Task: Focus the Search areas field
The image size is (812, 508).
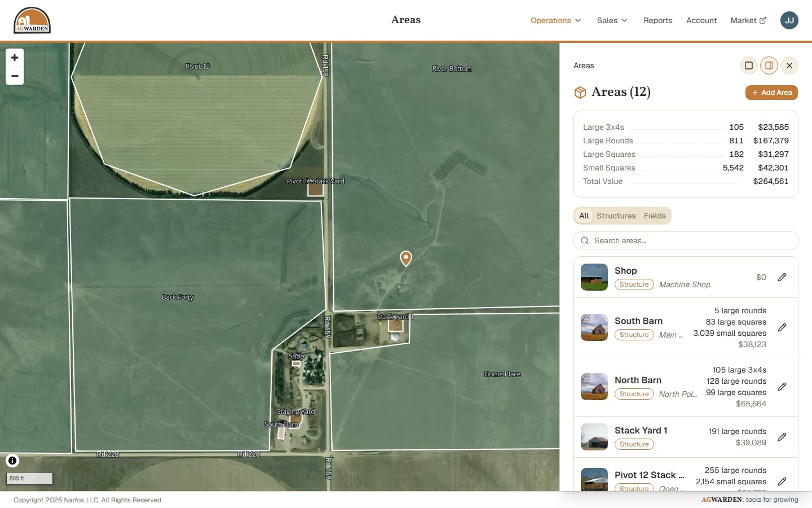Action: [686, 240]
